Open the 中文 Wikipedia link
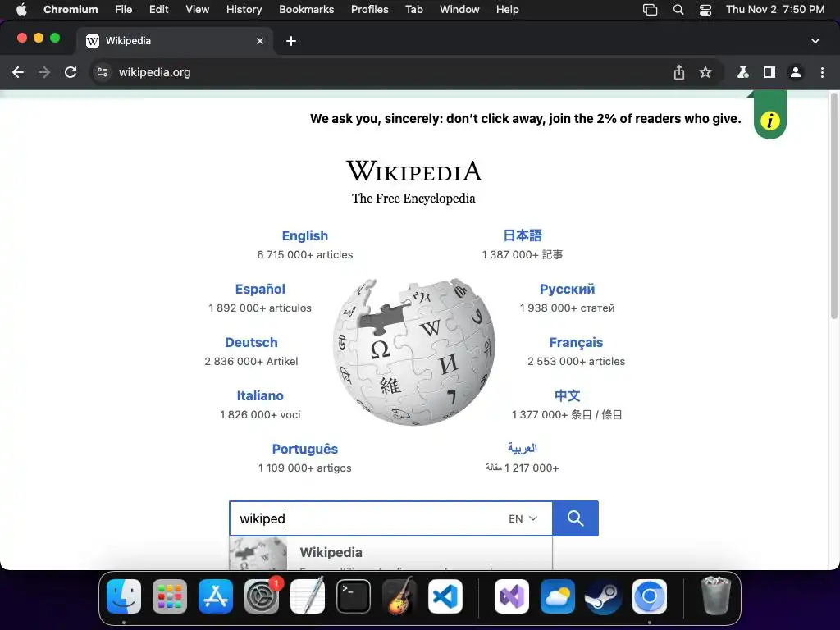Viewport: 840px width, 630px height. pos(568,395)
